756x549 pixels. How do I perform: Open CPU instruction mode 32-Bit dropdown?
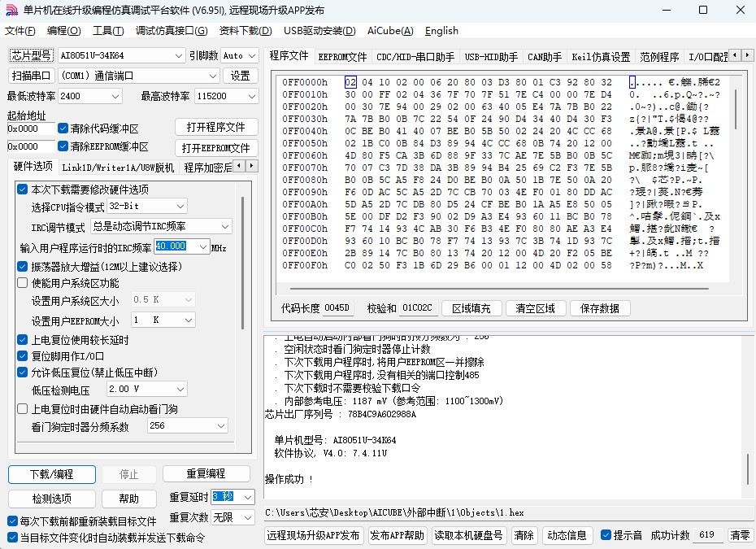[147, 206]
